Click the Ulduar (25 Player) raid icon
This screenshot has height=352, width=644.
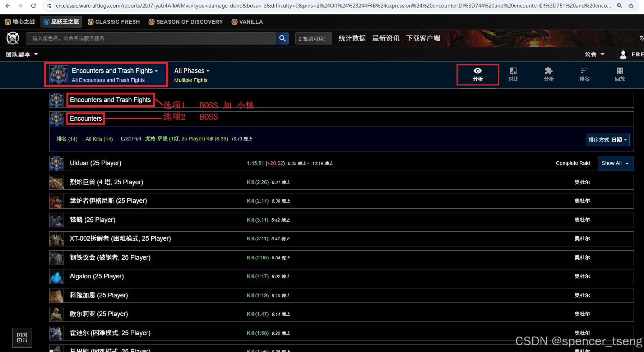57,163
